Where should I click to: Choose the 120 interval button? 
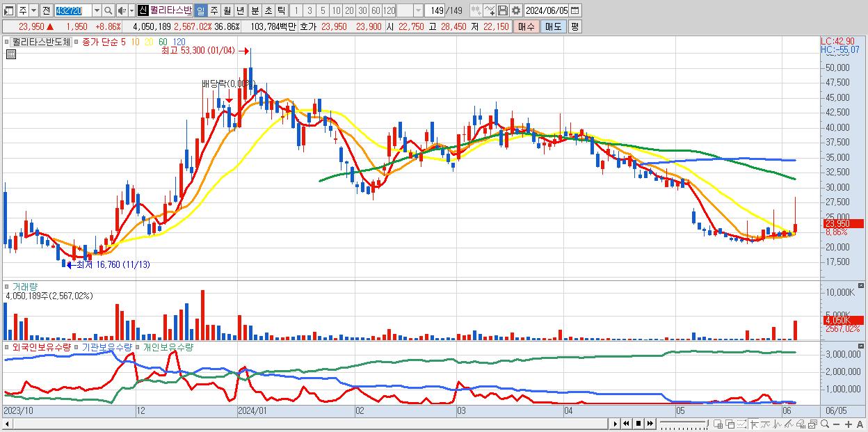pyautogui.click(x=389, y=10)
